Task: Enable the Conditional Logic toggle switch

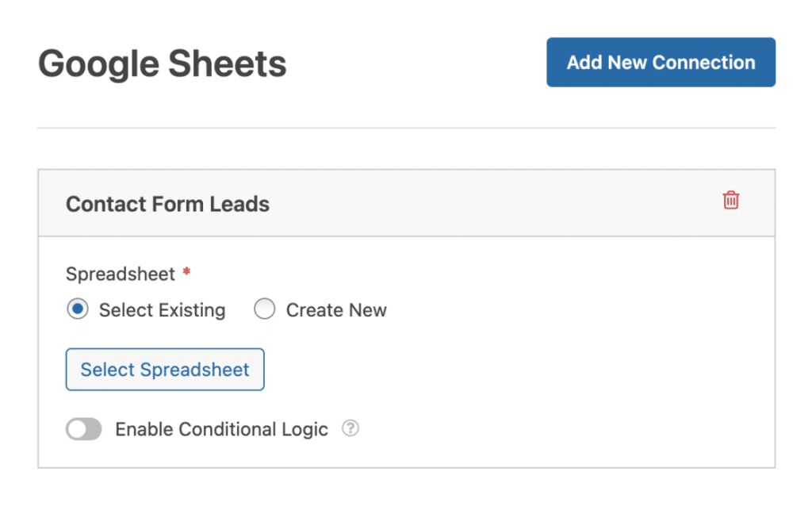Action: click(x=84, y=430)
